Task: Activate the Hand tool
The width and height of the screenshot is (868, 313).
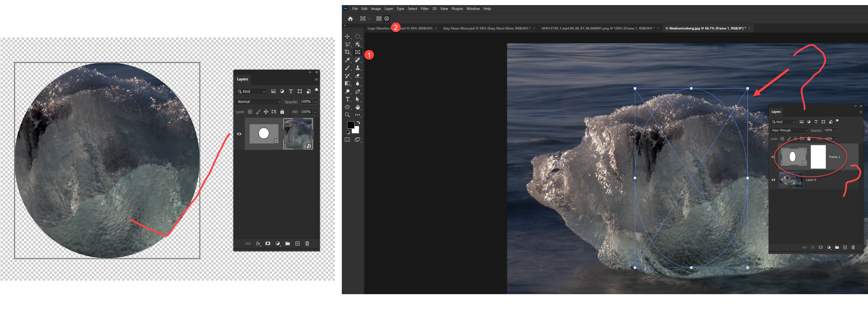Action: [358, 107]
